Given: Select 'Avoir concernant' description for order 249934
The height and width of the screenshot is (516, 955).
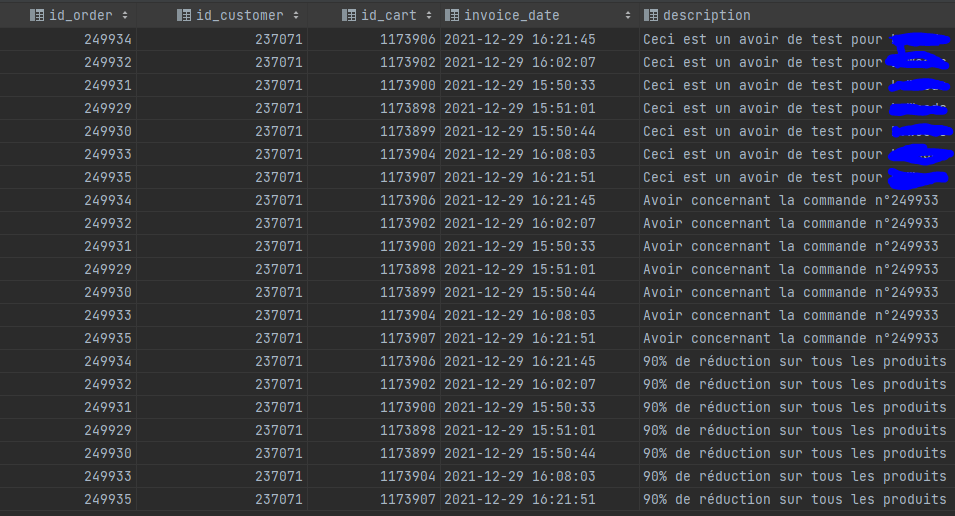Looking at the screenshot, I should coord(790,200).
